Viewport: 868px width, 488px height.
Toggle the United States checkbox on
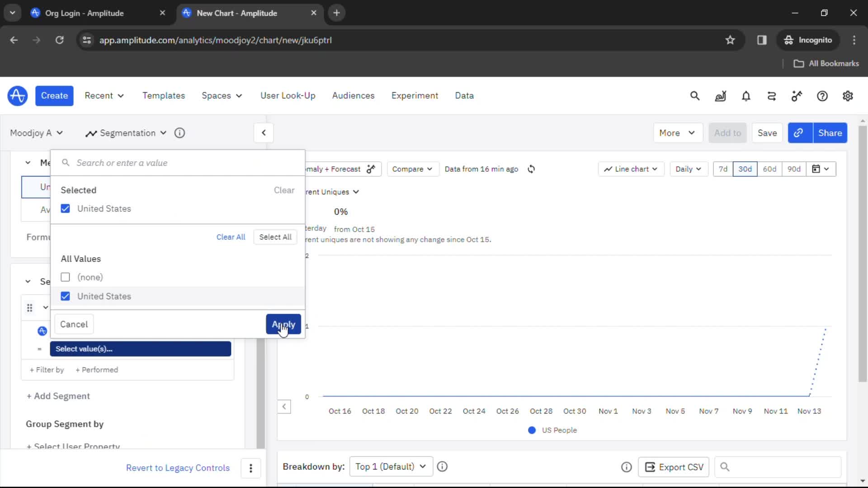point(66,296)
